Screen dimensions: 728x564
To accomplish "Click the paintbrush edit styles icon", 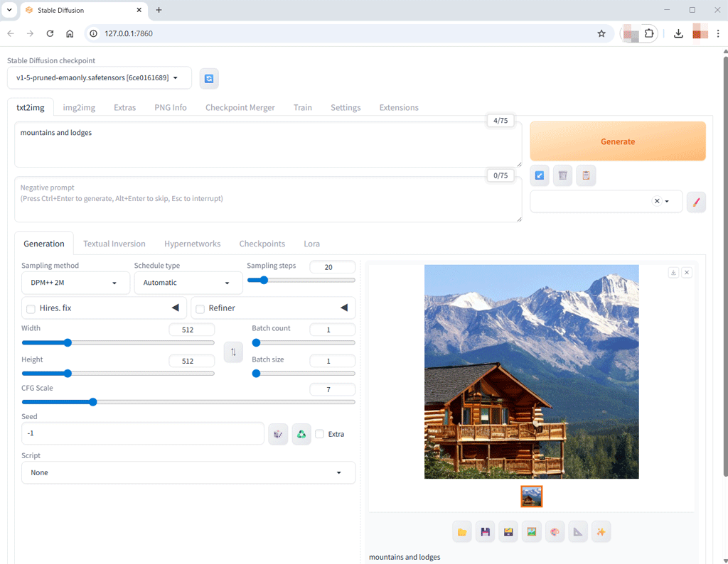I will click(x=696, y=202).
